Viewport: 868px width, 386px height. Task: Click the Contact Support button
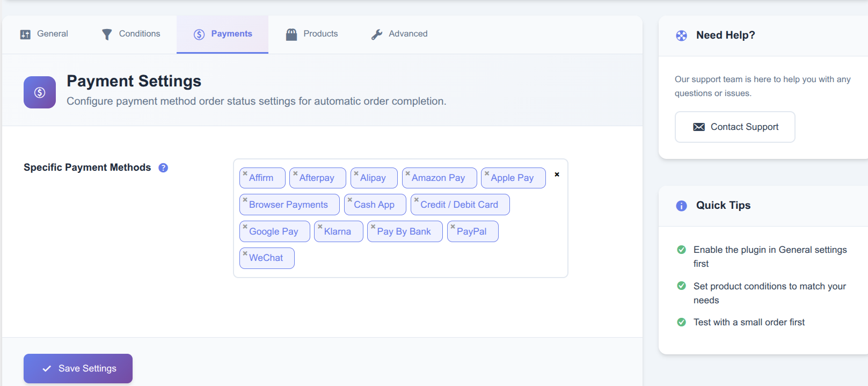[x=734, y=127]
